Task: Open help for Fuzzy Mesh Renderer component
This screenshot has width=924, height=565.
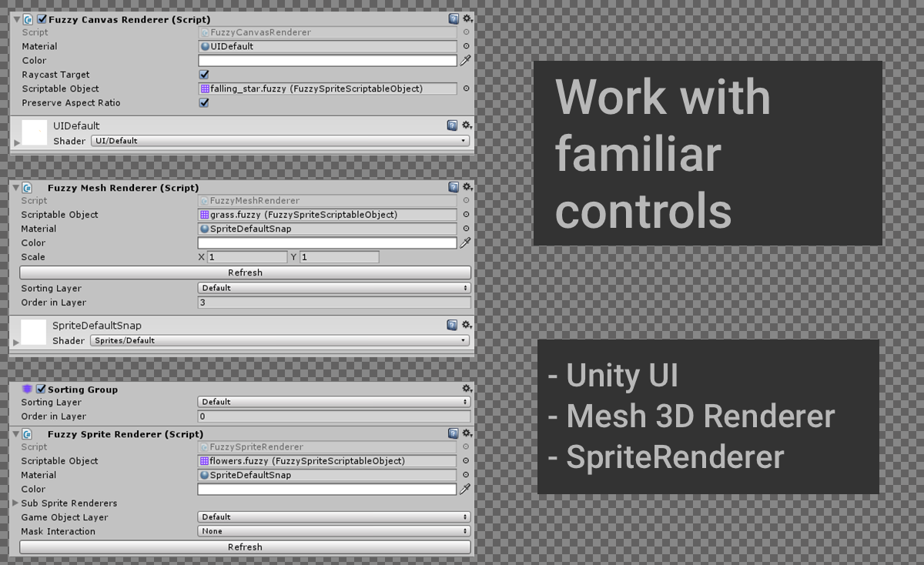Action: (x=453, y=187)
